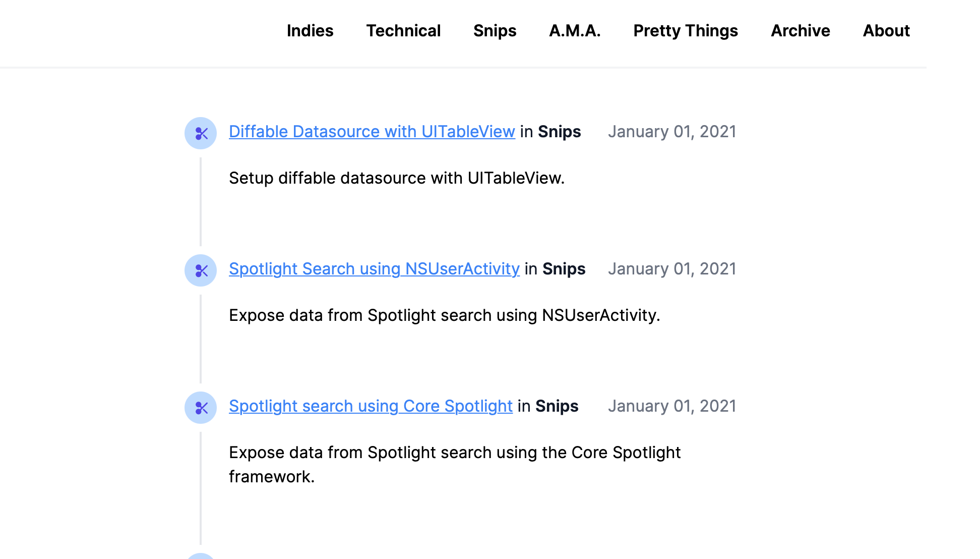Open Spotlight Search using NSUserActivity article
The height and width of the screenshot is (559, 980).
click(x=374, y=269)
